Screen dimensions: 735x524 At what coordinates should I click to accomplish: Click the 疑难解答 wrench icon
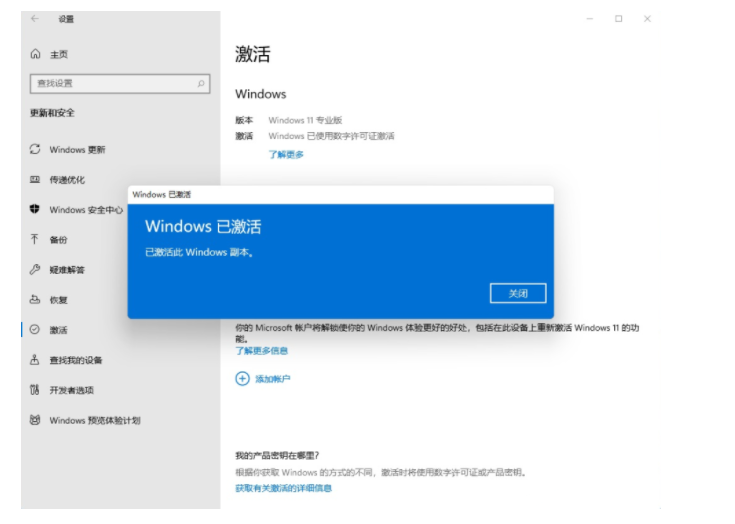(35, 269)
